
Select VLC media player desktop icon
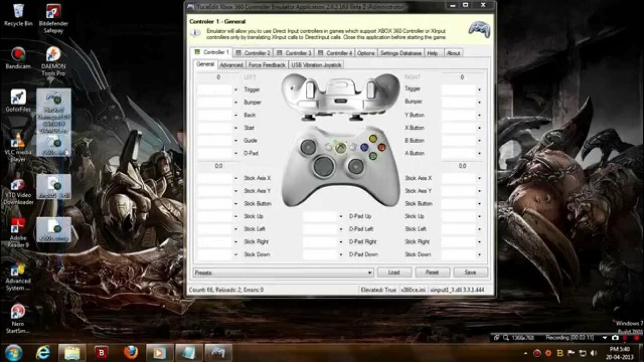[x=18, y=146]
